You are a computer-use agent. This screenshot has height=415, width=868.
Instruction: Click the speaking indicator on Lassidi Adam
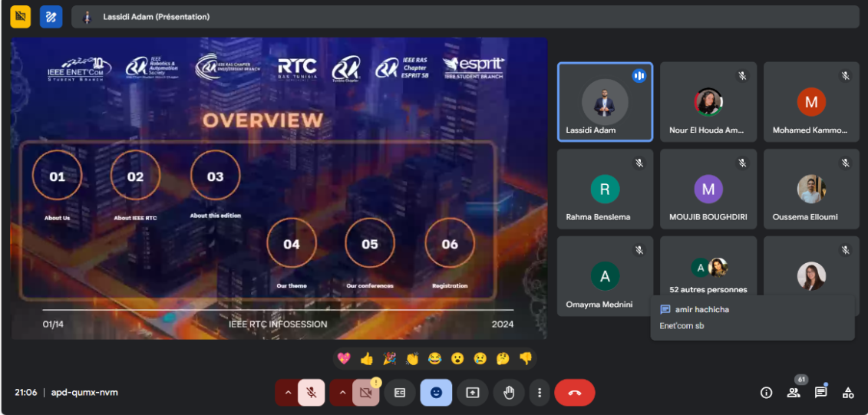pos(639,76)
